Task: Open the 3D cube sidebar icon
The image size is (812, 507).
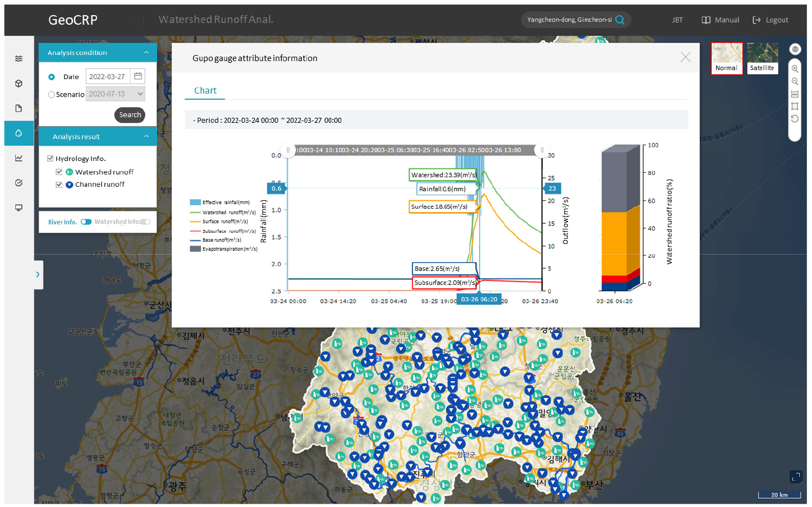Action: click(x=19, y=84)
